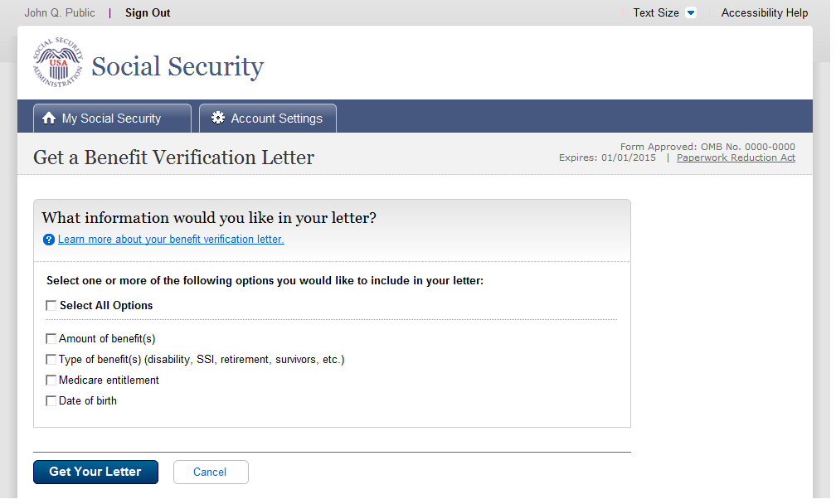
Task: Check the Select All Options box
Action: 51,306
